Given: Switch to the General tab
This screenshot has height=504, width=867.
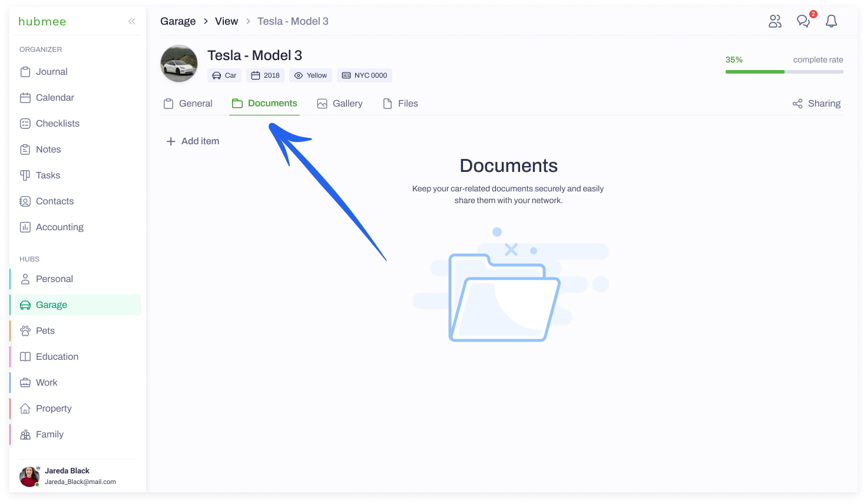Looking at the screenshot, I should tap(188, 104).
